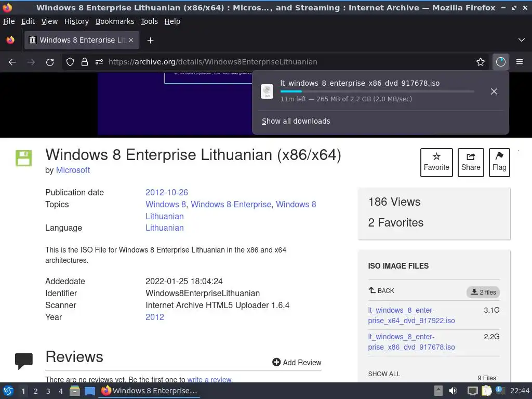Click Add Review
Screen dimensions: 532x399
coord(297,362)
